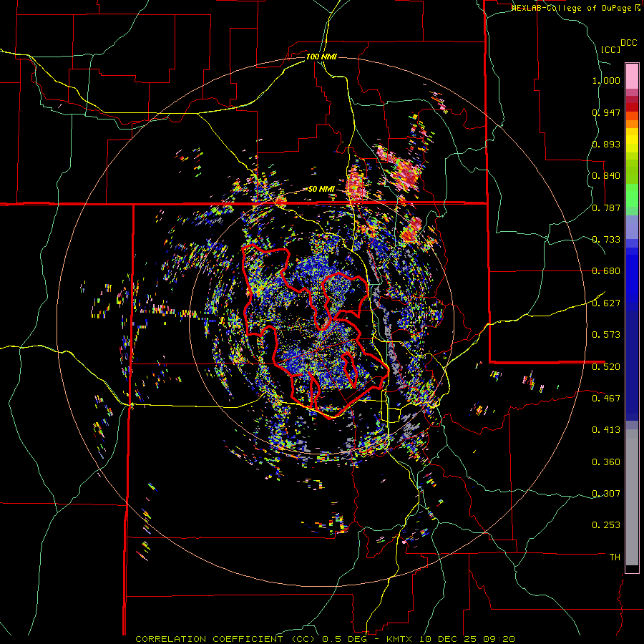Screen dimensions: 644x644
Task: Click the [CC] units label above scale
Action: [x=611, y=49]
